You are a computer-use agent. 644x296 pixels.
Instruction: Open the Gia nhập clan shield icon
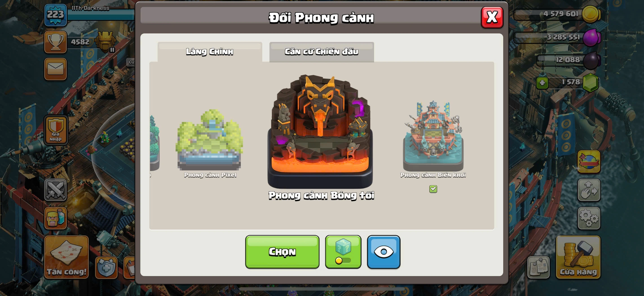pyautogui.click(x=56, y=130)
